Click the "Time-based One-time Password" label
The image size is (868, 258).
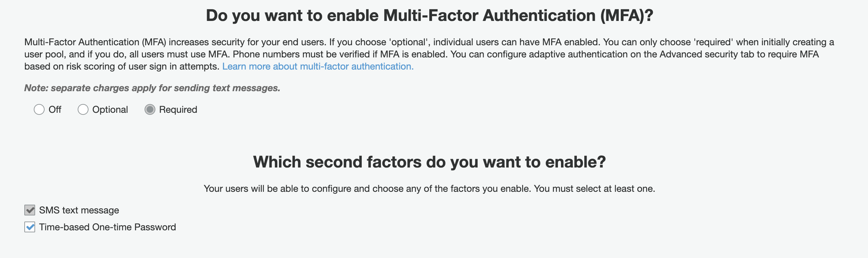[107, 227]
